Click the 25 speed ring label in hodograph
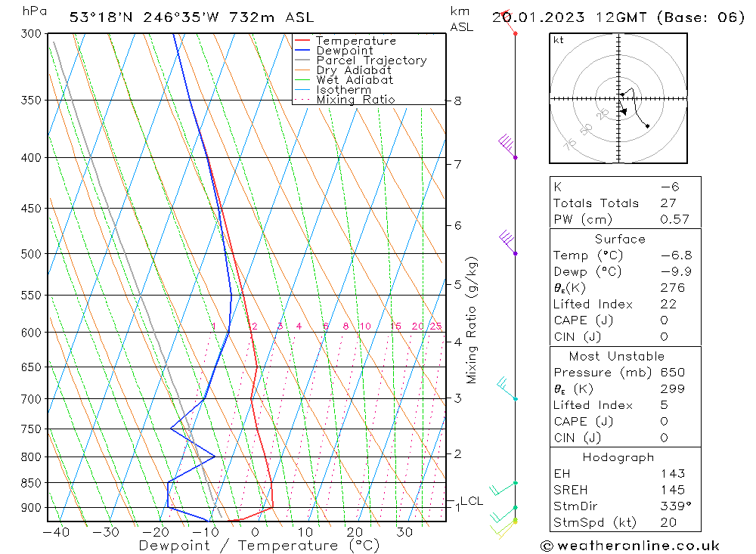Image resolution: width=756 pixels, height=554 pixels. tap(603, 114)
